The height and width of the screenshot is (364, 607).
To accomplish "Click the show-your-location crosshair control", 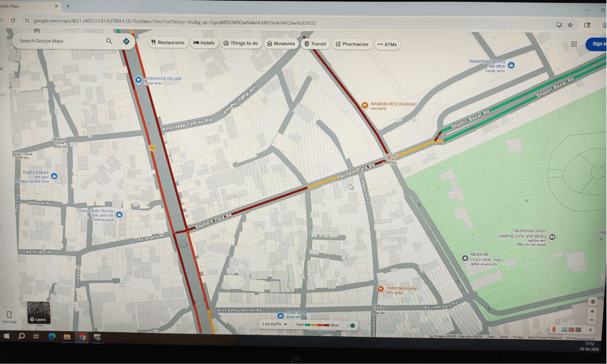I will 593,301.
